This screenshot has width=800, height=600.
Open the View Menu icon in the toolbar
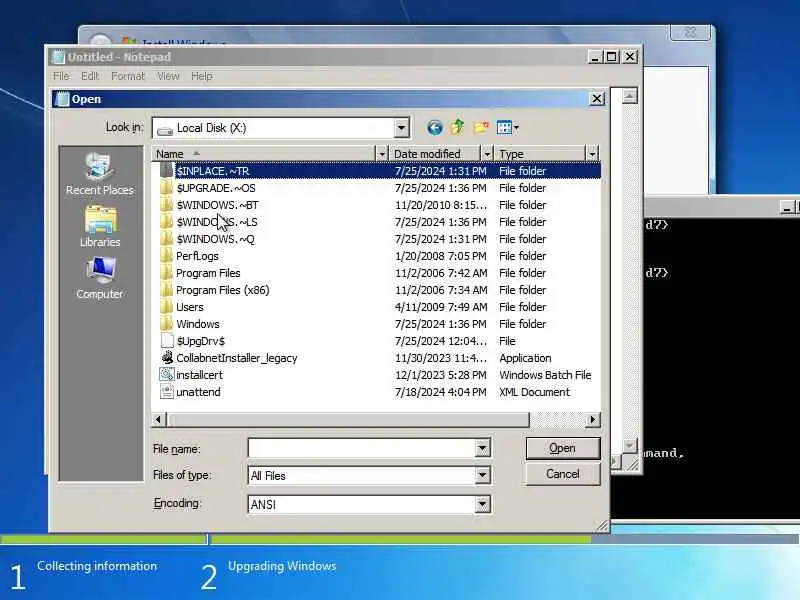[x=507, y=128]
